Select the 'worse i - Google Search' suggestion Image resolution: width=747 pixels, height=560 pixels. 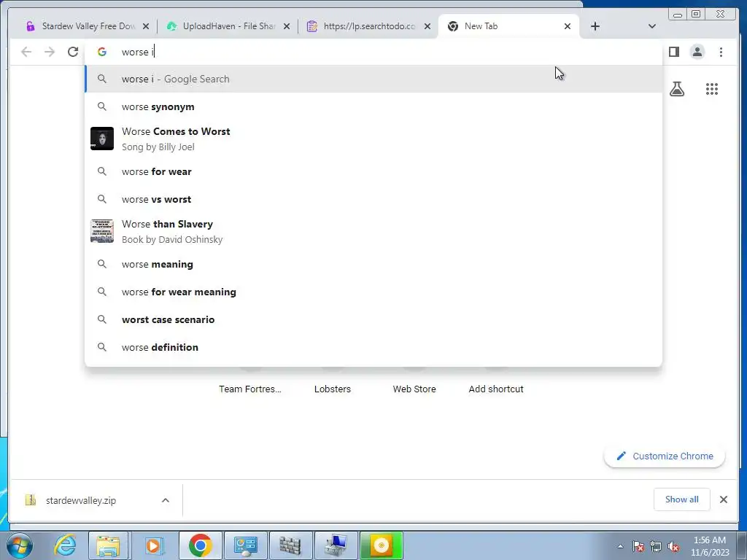[x=373, y=79]
